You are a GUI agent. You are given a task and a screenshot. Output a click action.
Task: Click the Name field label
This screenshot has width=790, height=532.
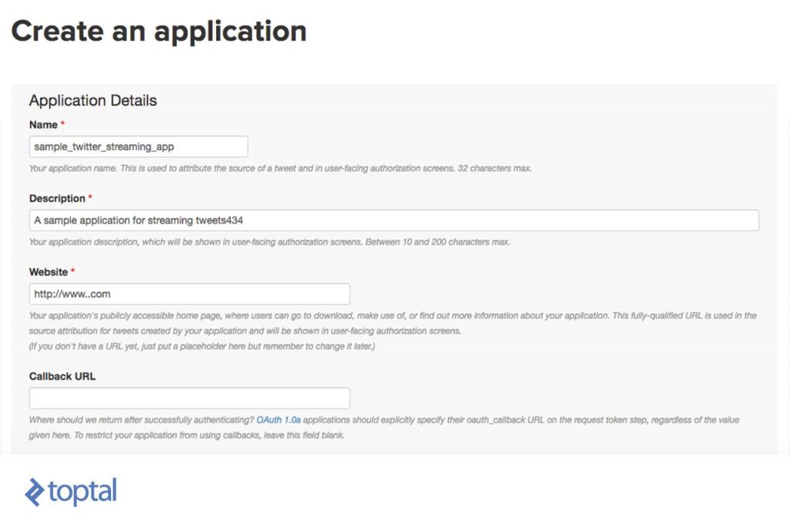pos(42,125)
